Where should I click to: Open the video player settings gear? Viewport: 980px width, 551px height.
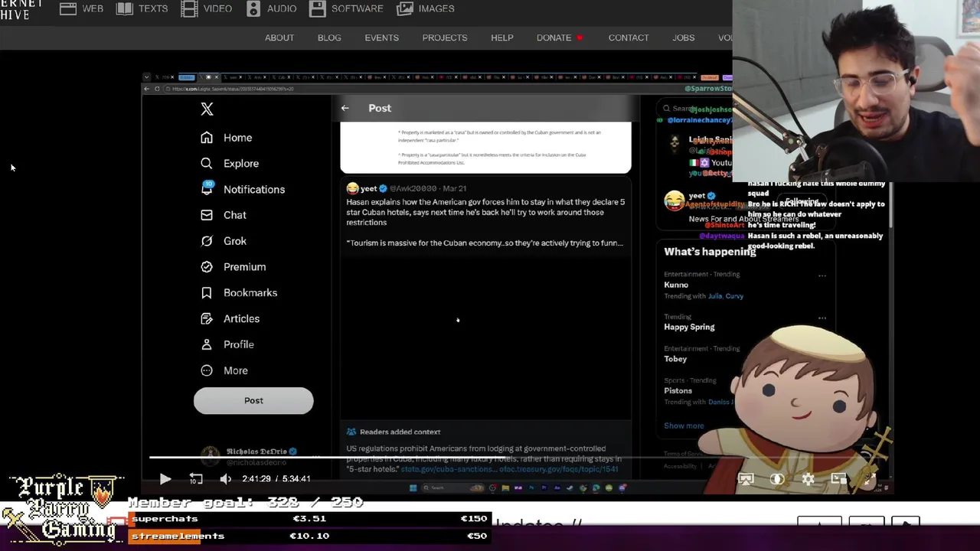click(808, 479)
